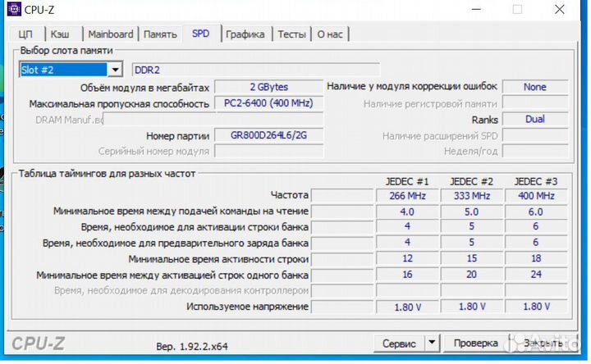Click the 24 bank cycle time cell
The width and height of the screenshot is (591, 364).
coord(536,275)
